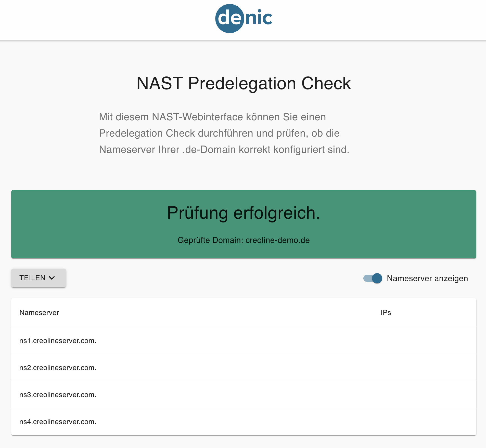Click the TEILEN button label
486x448 pixels.
pyautogui.click(x=32, y=278)
